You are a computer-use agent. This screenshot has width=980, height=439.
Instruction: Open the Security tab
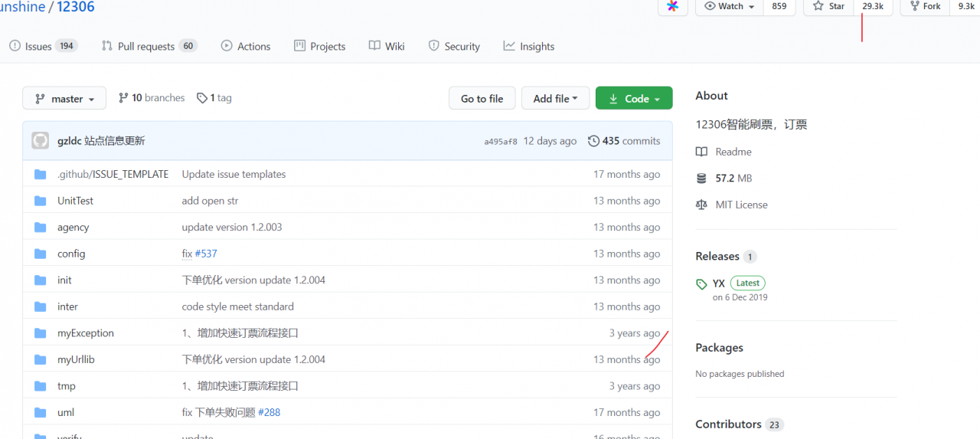click(x=454, y=46)
